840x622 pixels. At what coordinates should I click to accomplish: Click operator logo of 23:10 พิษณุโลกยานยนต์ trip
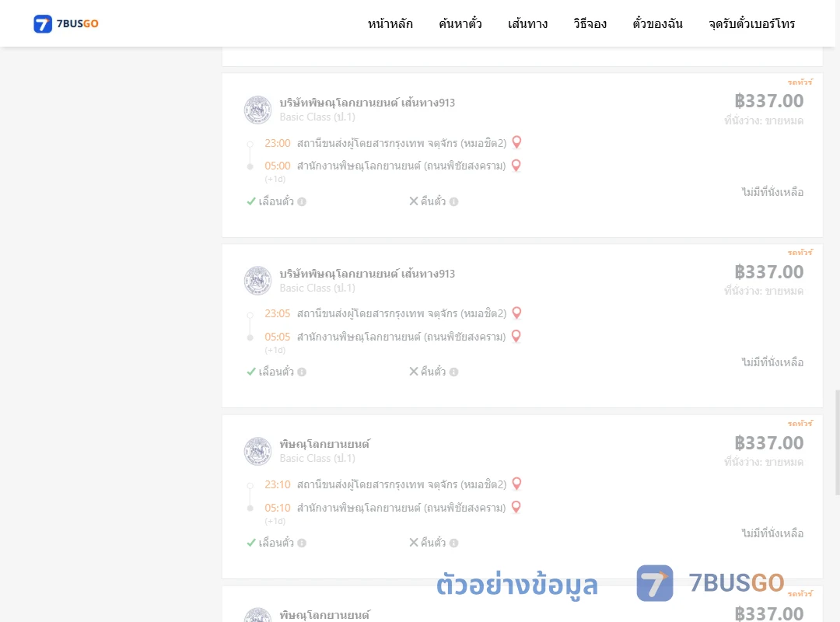point(257,451)
